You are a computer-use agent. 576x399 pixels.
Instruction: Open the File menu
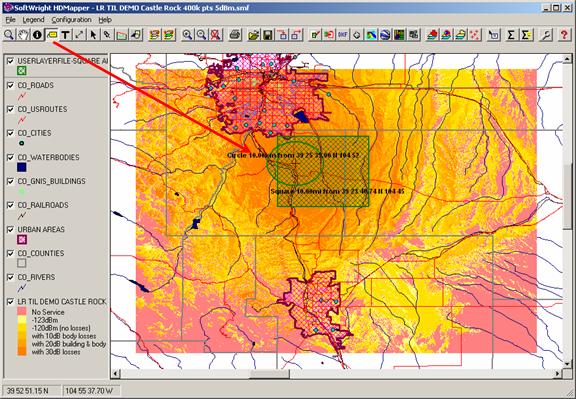pyautogui.click(x=10, y=20)
